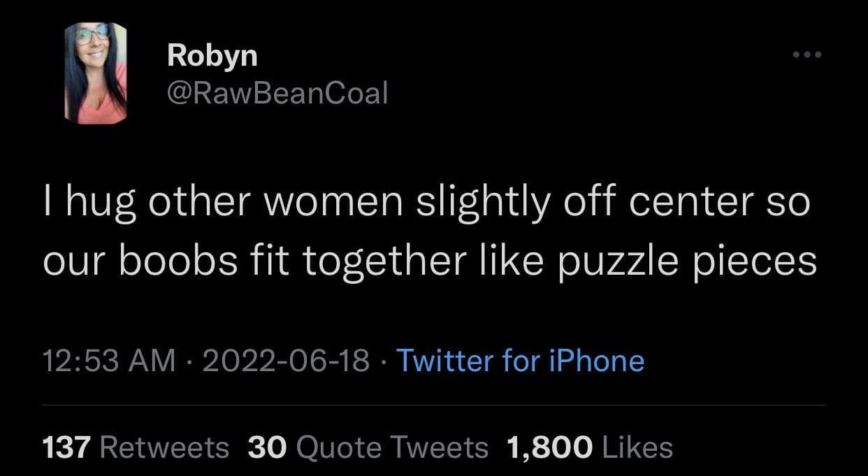Click the Likes label text
Viewport: 868px width, 476px height.
click(x=637, y=447)
